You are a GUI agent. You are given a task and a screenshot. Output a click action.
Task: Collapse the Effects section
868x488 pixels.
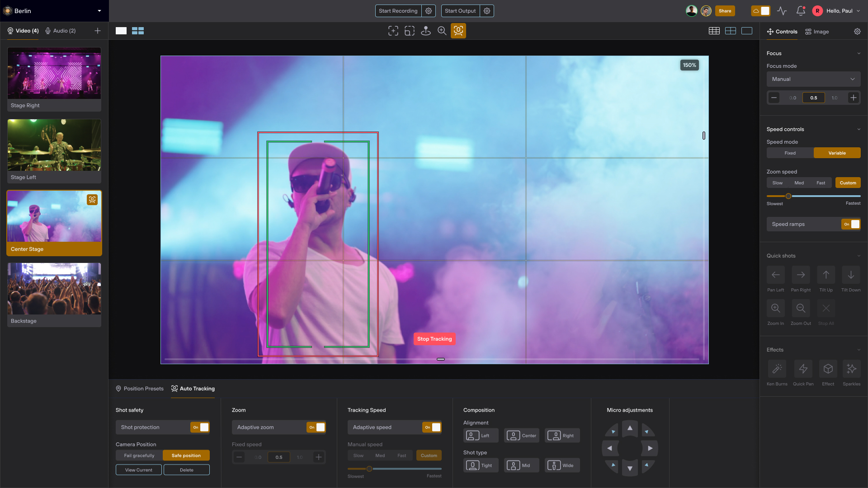(x=859, y=350)
